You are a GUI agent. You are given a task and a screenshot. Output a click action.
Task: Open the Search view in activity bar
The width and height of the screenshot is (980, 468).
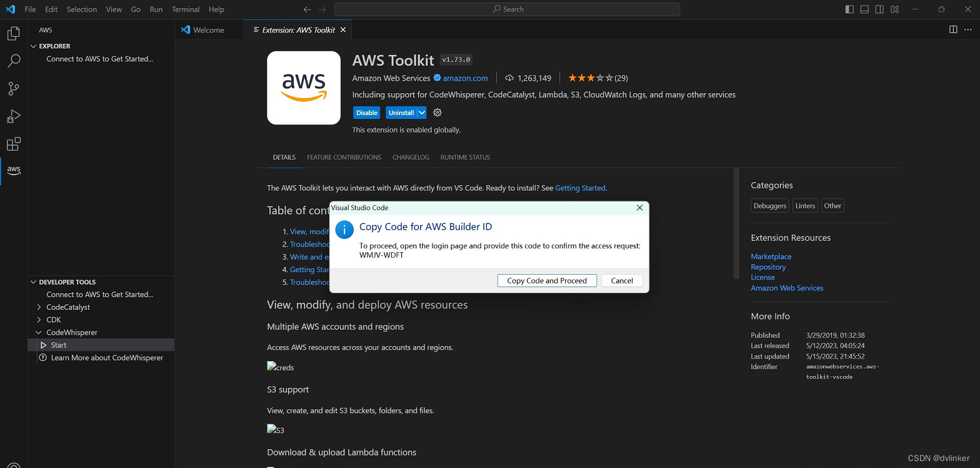13,61
